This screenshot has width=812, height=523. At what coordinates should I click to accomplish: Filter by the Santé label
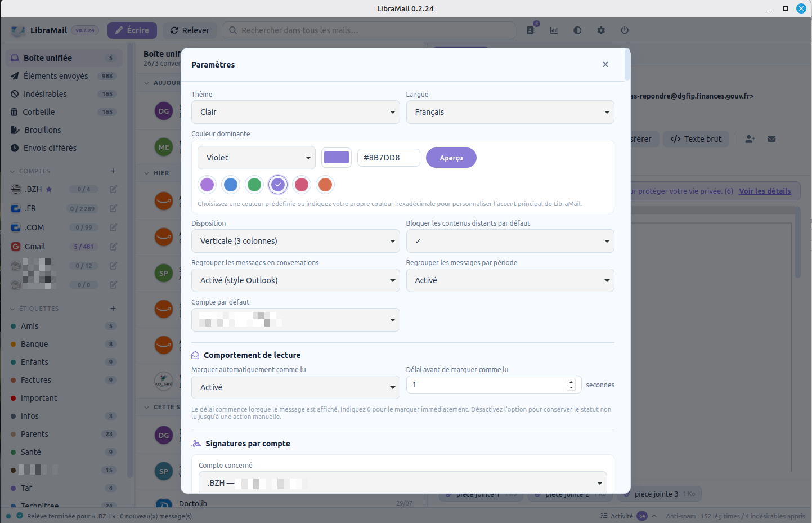coord(64,452)
